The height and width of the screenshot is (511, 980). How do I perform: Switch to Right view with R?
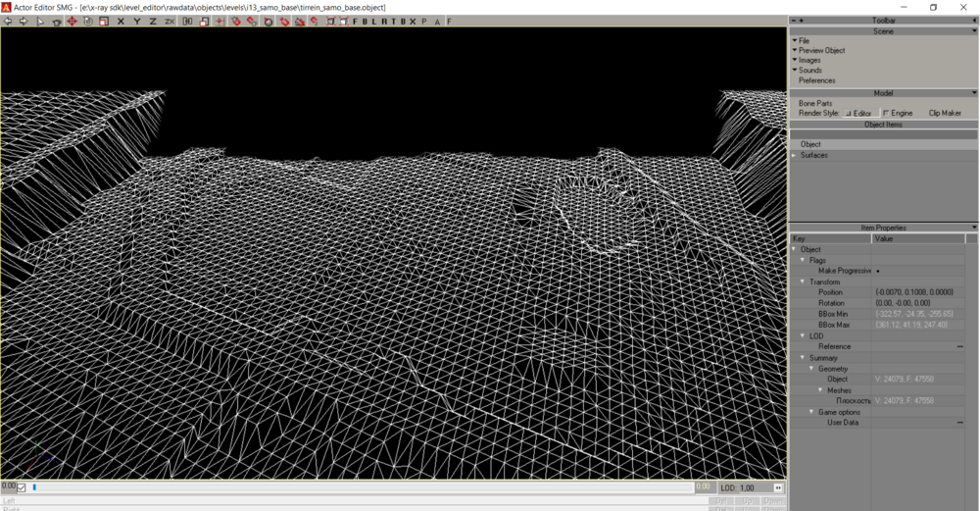pos(384,22)
